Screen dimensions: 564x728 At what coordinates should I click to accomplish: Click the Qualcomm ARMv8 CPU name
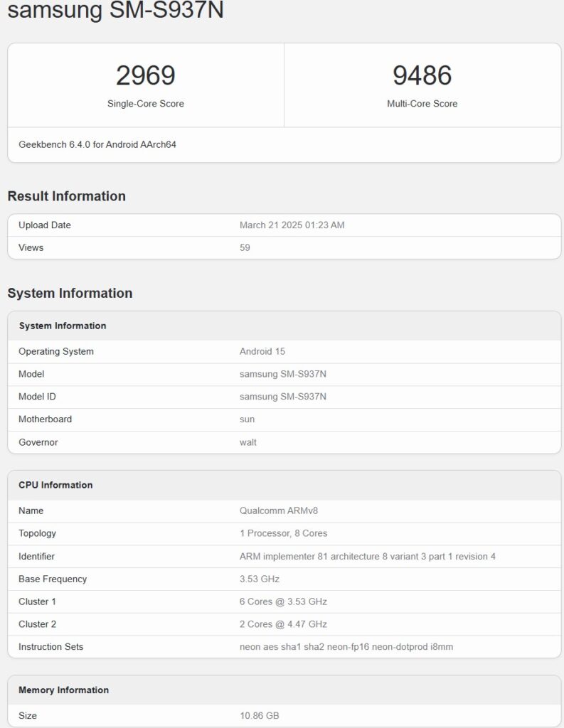click(275, 510)
